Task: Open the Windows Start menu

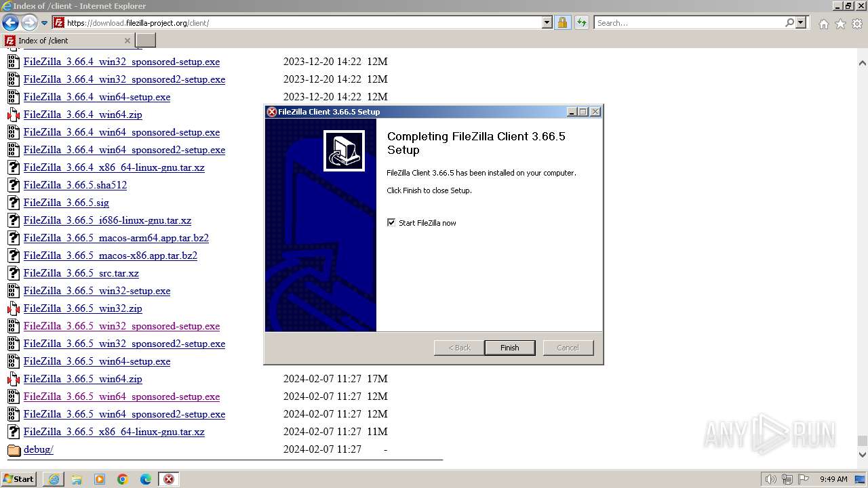Action: coord(18,479)
